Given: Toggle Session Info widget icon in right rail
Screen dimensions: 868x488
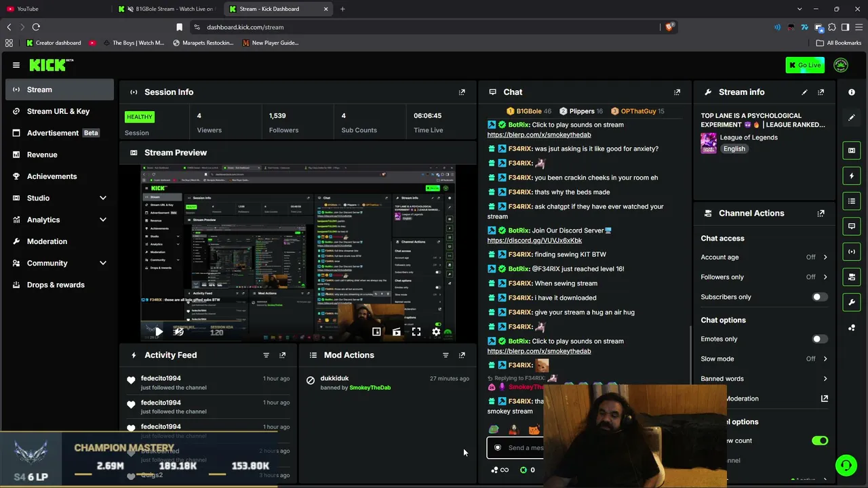Looking at the screenshot, I should pos(852,251).
